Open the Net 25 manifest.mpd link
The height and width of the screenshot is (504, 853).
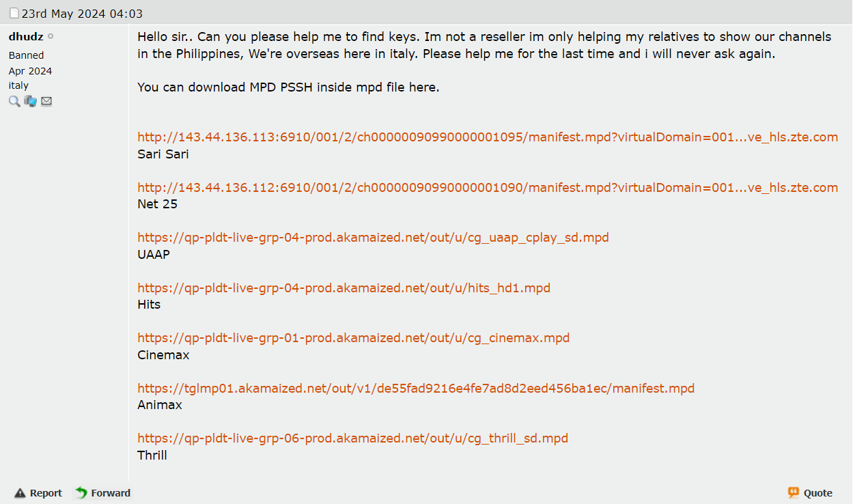click(487, 188)
